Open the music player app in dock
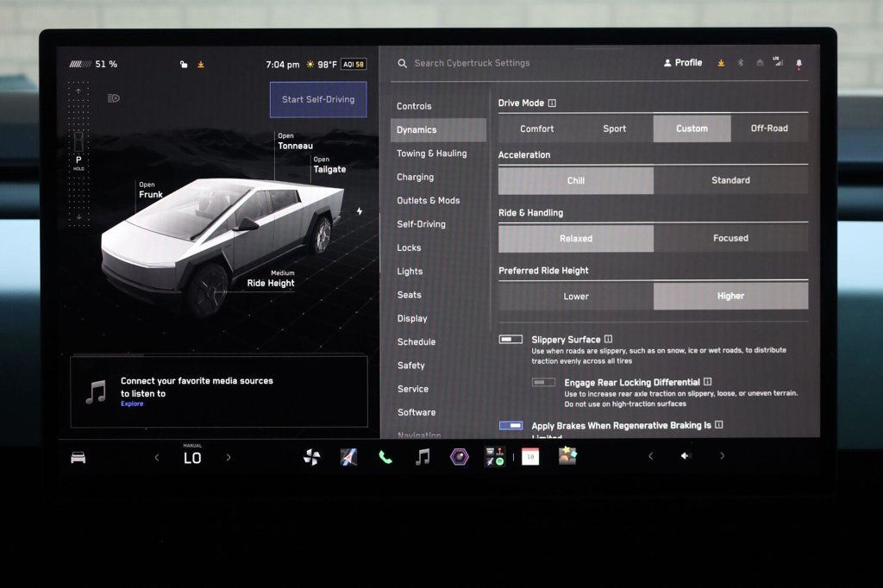This screenshot has height=588, width=883. point(423,457)
